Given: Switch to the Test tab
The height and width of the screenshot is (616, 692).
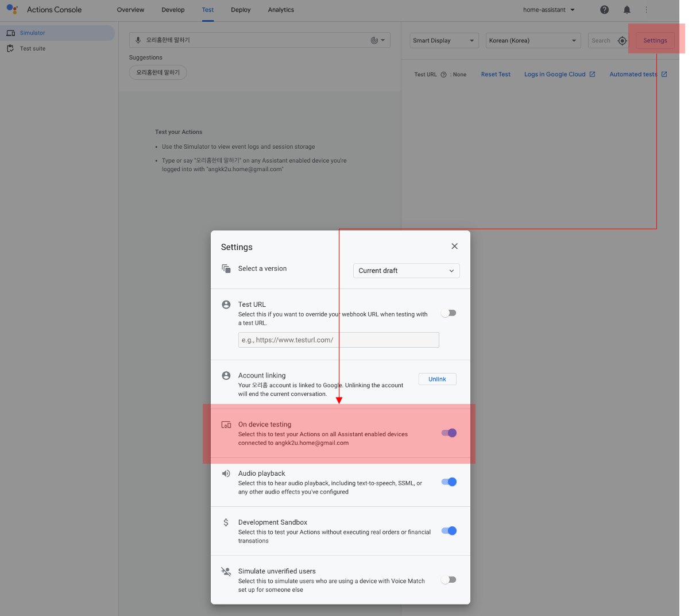Looking at the screenshot, I should pos(208,10).
